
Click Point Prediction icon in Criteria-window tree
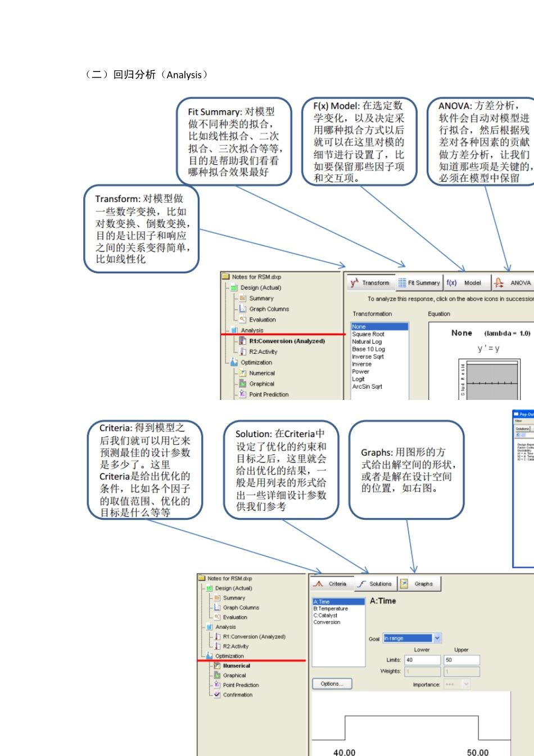point(217,685)
